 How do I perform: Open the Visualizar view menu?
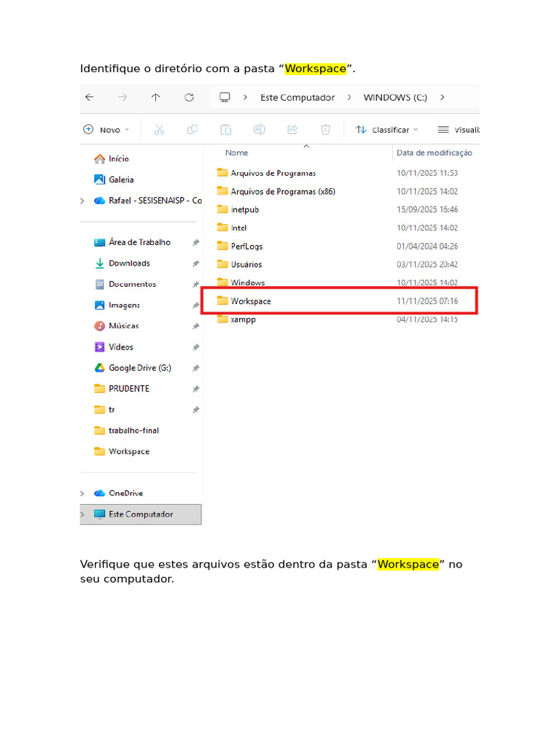click(459, 130)
